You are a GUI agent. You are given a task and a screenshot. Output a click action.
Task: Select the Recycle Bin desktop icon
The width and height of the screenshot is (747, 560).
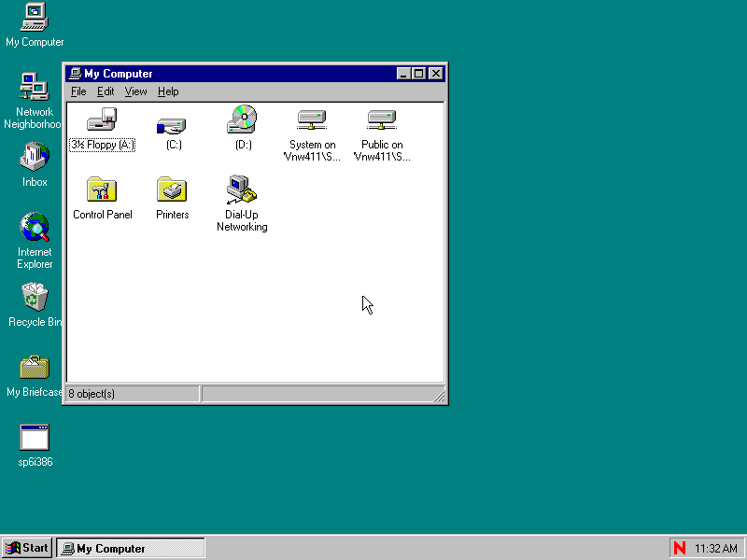[x=35, y=298]
